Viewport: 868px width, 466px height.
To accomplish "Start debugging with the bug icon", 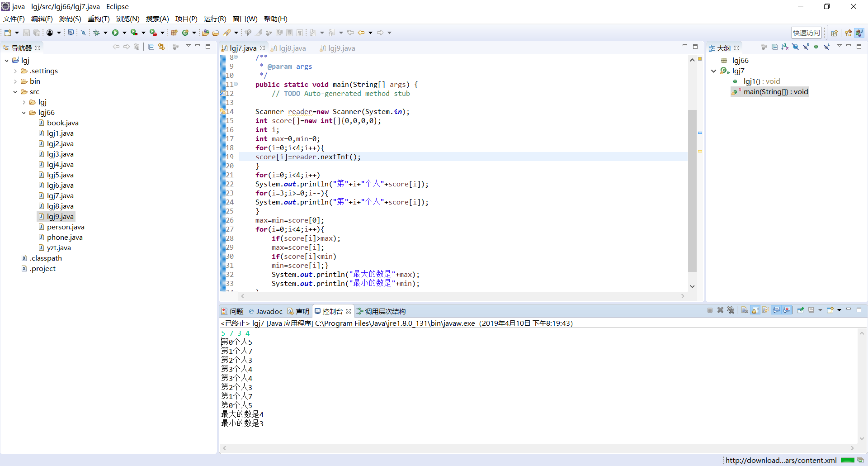I will pos(96,33).
